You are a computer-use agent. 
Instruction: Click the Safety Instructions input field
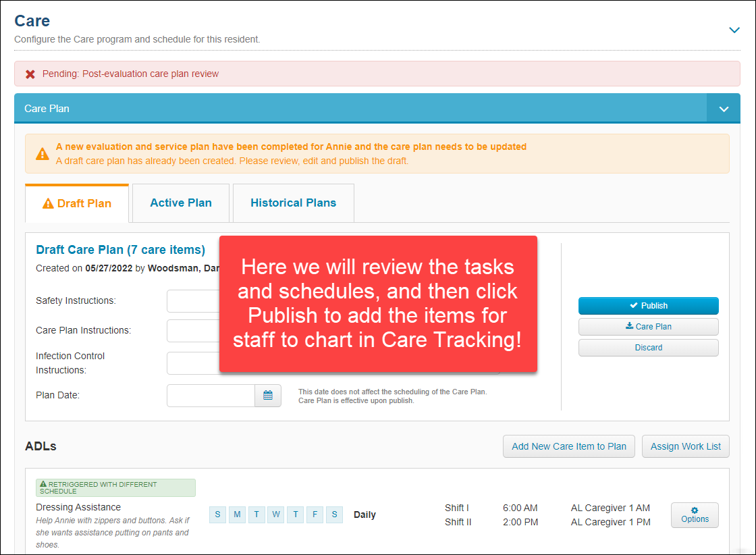[193, 301]
